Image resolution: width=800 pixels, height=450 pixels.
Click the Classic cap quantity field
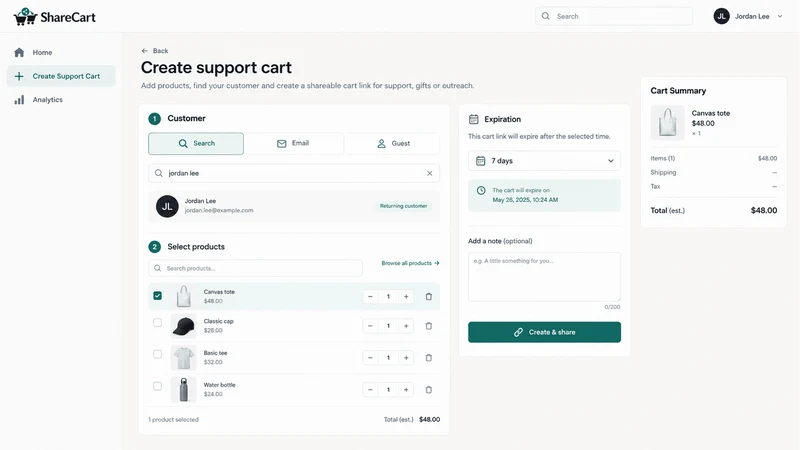click(x=388, y=326)
